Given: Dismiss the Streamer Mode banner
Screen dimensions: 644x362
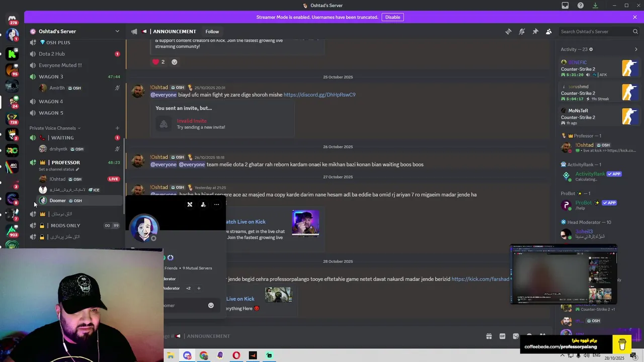Looking at the screenshot, I should (x=635, y=17).
